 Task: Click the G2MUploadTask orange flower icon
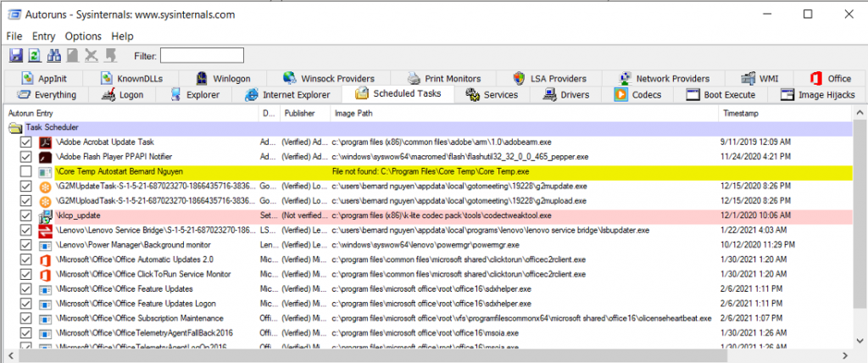click(45, 201)
